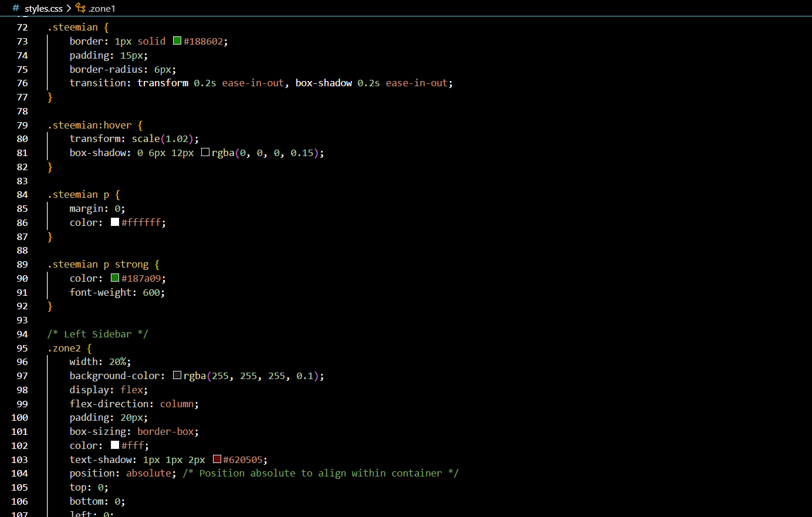Click the font-weight: 600 declaration
This screenshot has height=517, width=812.
117,292
